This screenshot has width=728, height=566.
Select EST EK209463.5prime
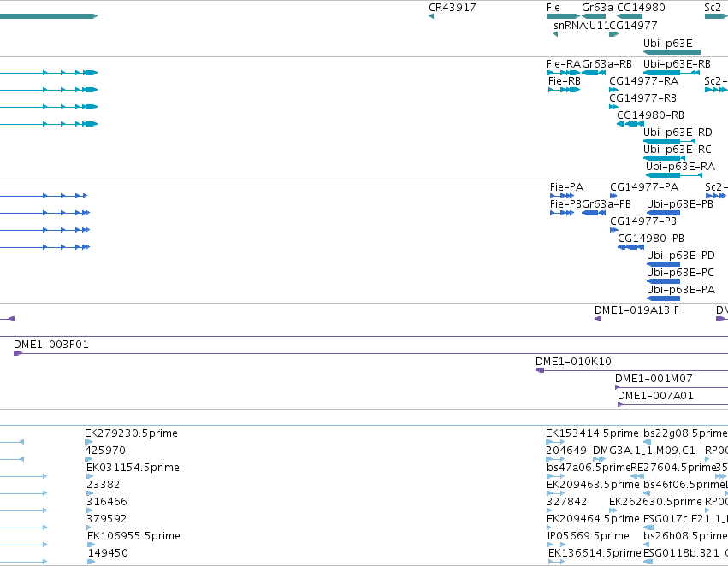click(x=555, y=493)
